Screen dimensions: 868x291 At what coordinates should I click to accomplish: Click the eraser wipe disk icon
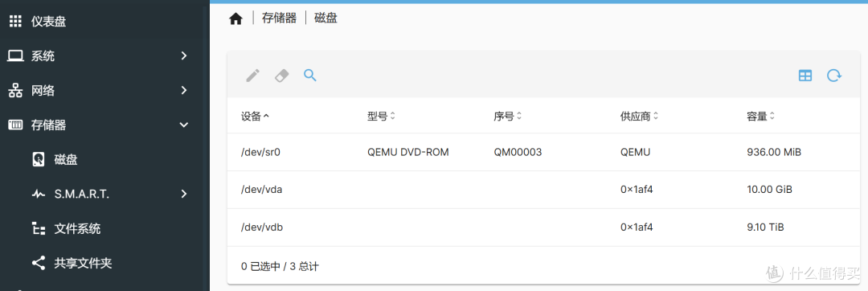click(x=282, y=76)
